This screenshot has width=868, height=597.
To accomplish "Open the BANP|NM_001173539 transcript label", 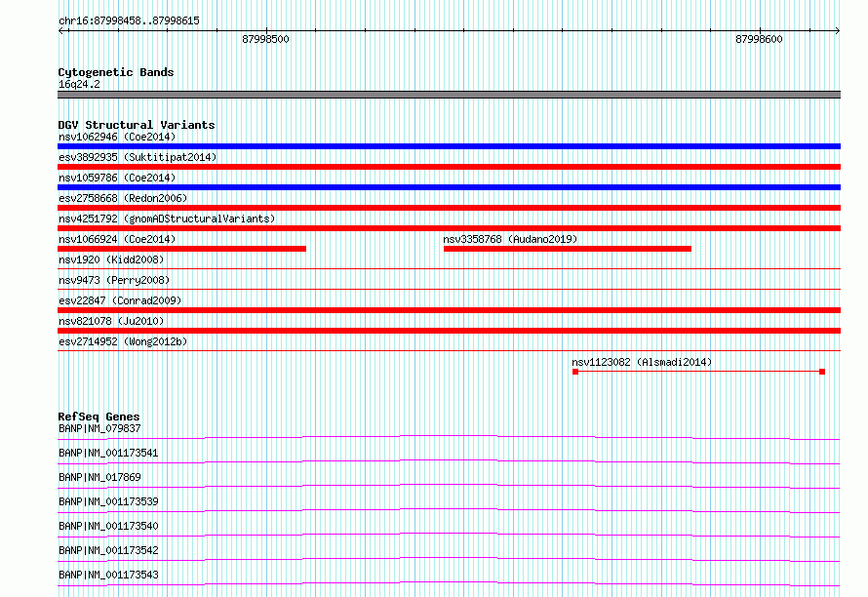I will (x=108, y=501).
